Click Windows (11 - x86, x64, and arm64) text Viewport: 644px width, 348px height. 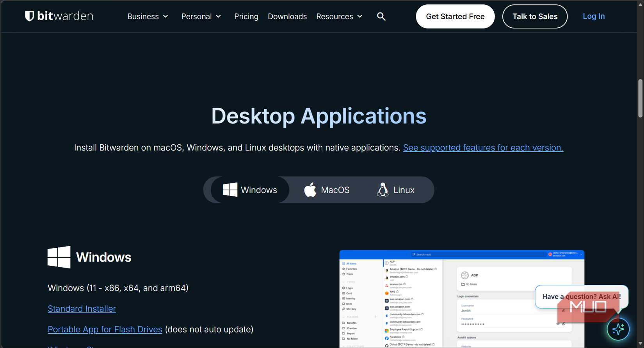click(x=118, y=288)
